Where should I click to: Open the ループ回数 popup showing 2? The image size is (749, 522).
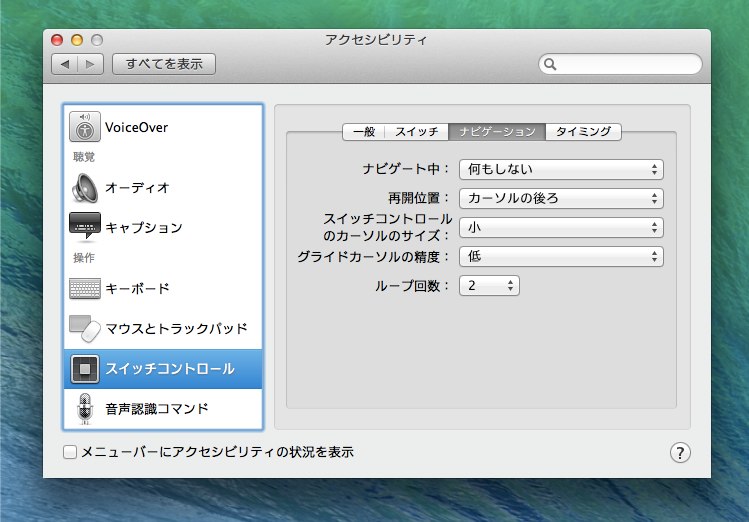tap(489, 286)
